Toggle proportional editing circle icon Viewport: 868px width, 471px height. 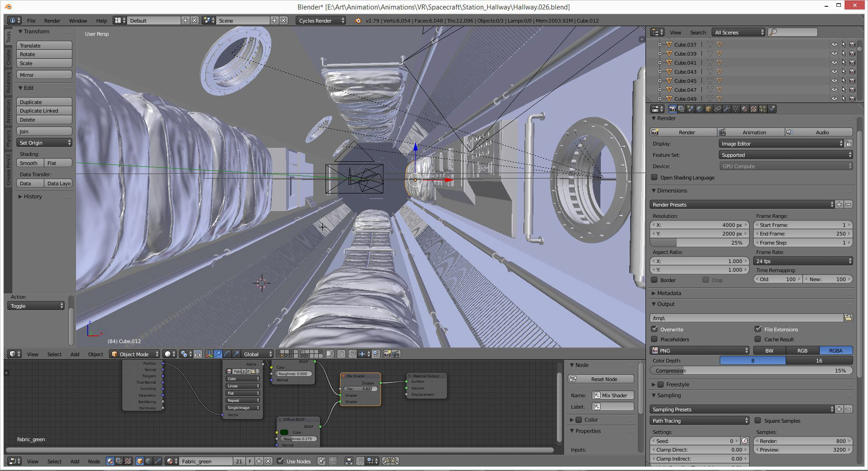(341, 354)
